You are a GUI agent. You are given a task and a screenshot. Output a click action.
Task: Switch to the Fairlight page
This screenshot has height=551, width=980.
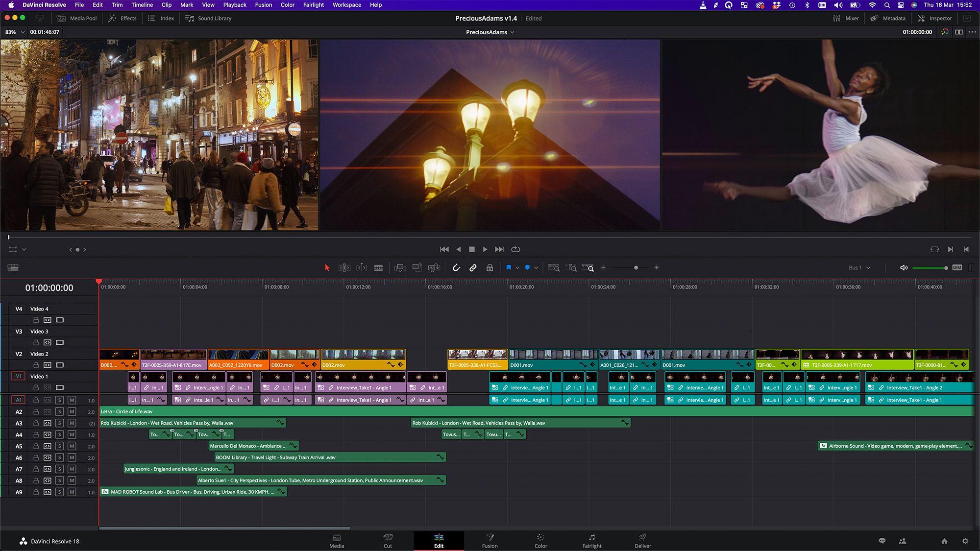592,541
